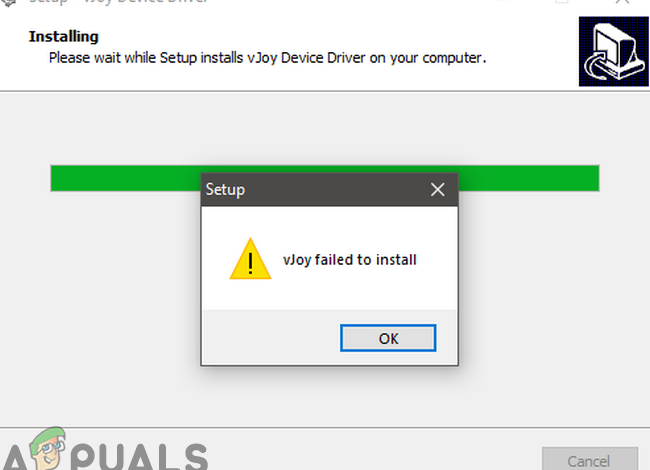Click the grayed Cancel button
The image size is (650, 470).
click(x=589, y=459)
